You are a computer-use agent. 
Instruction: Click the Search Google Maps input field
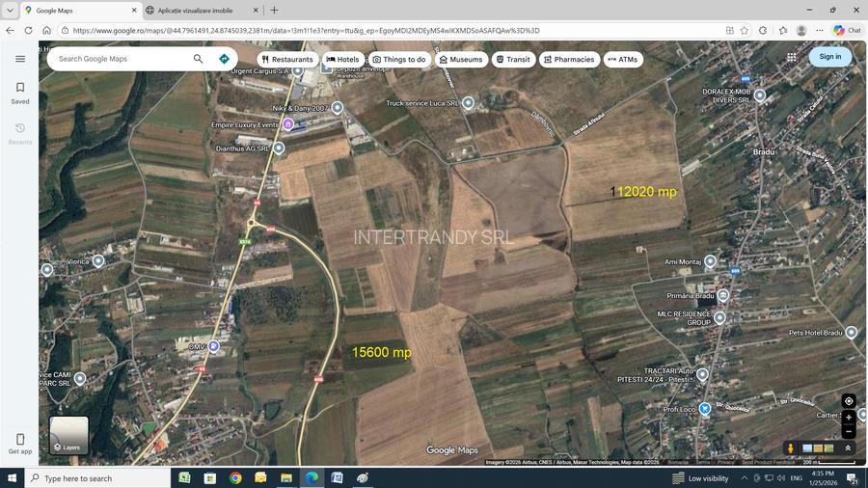[x=121, y=59]
